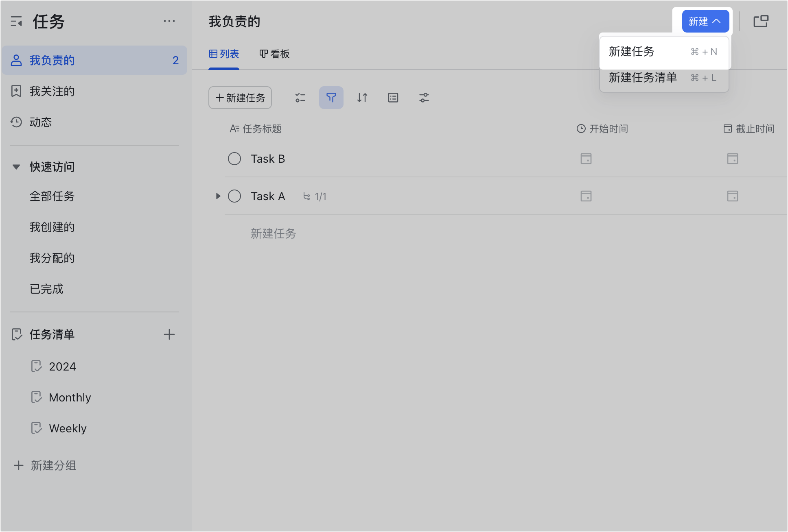Open 我负责的 in sidebar
Image resolution: width=788 pixels, height=532 pixels.
(94, 60)
